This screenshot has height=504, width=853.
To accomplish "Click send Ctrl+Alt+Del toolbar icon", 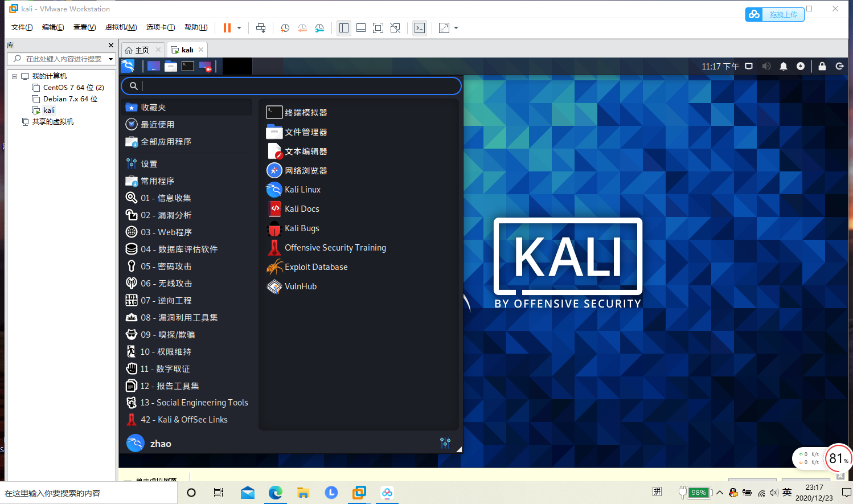I will point(261,28).
